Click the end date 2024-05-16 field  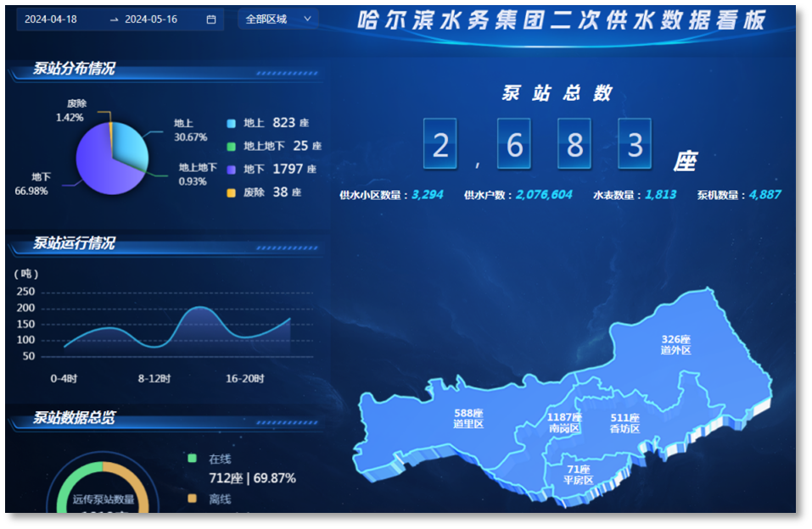pos(151,19)
